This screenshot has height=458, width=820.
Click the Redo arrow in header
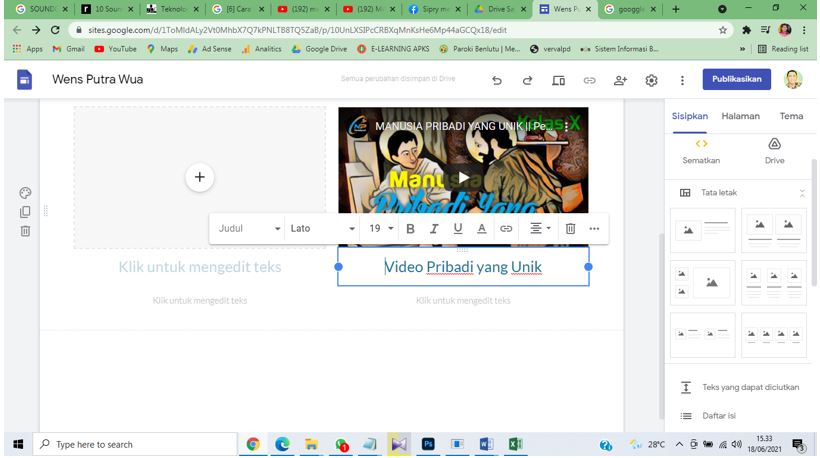[x=527, y=80]
